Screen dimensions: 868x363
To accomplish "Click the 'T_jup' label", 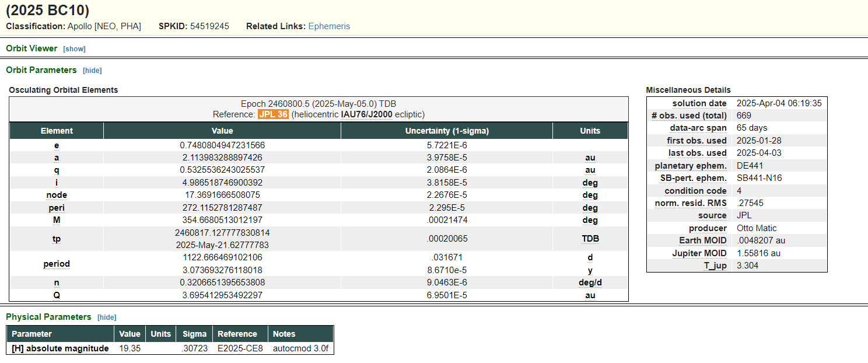I will [x=715, y=266].
